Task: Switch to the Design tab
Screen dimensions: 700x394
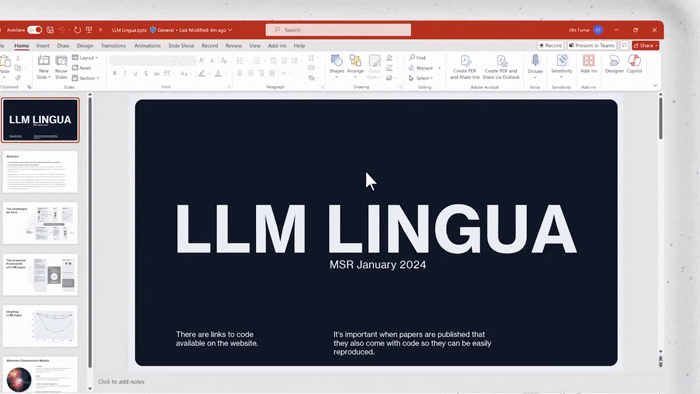Action: coord(85,46)
